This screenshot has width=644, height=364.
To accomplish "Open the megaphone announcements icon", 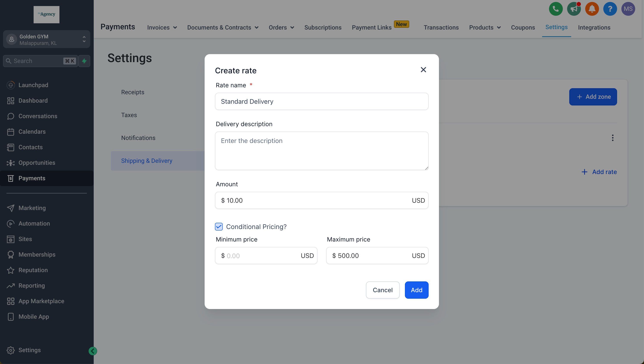I will (x=574, y=9).
